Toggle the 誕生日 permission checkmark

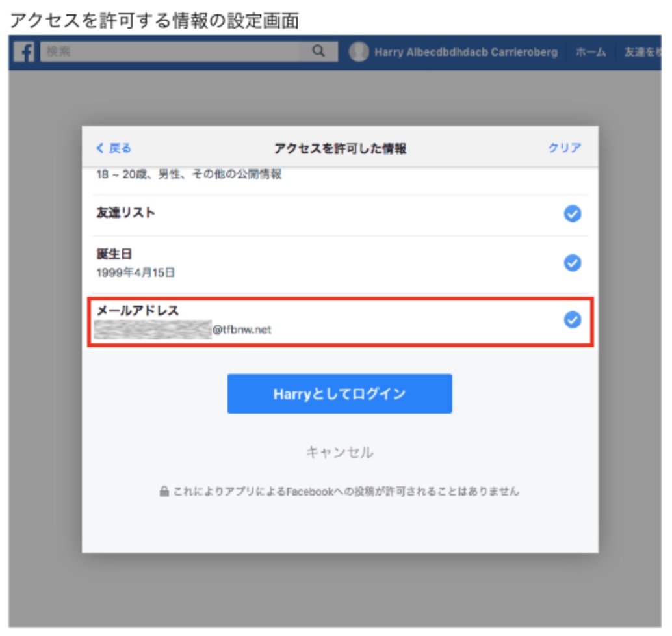pos(572,263)
